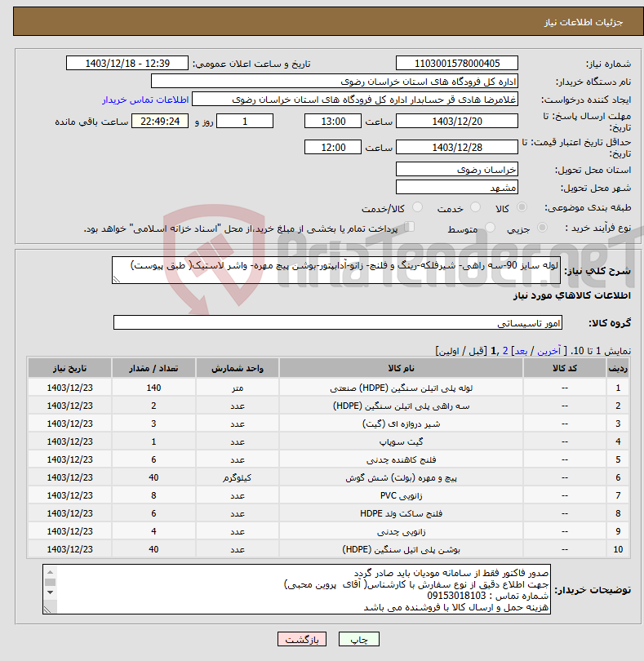644x661 pixels.
Task: Click the واحد شمارش column header
Action: (x=238, y=368)
